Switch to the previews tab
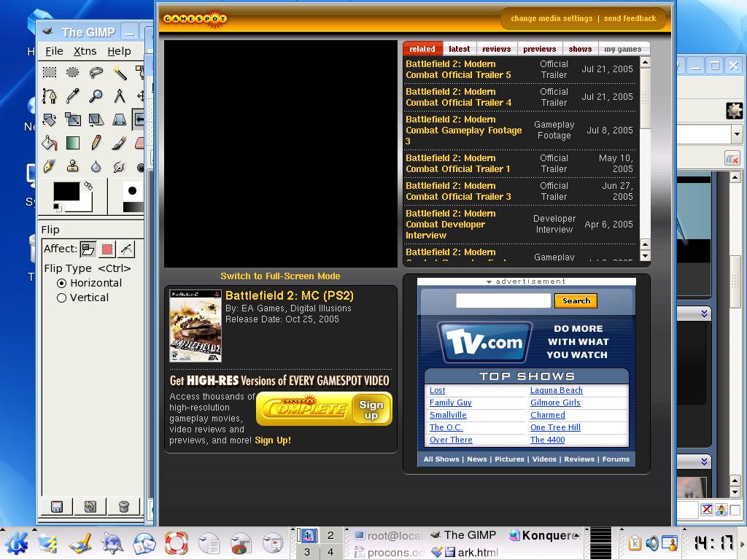Image resolution: width=747 pixels, height=560 pixels. coord(539,49)
